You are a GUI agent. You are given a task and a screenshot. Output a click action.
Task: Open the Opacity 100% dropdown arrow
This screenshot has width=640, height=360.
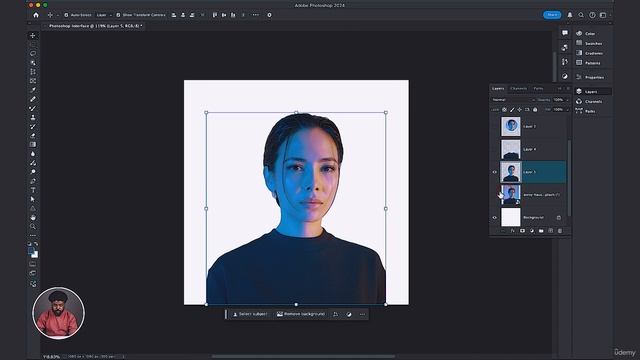567,100
